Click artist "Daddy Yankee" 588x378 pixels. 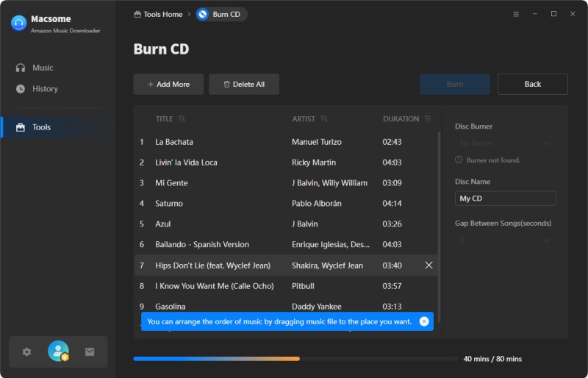click(x=317, y=307)
